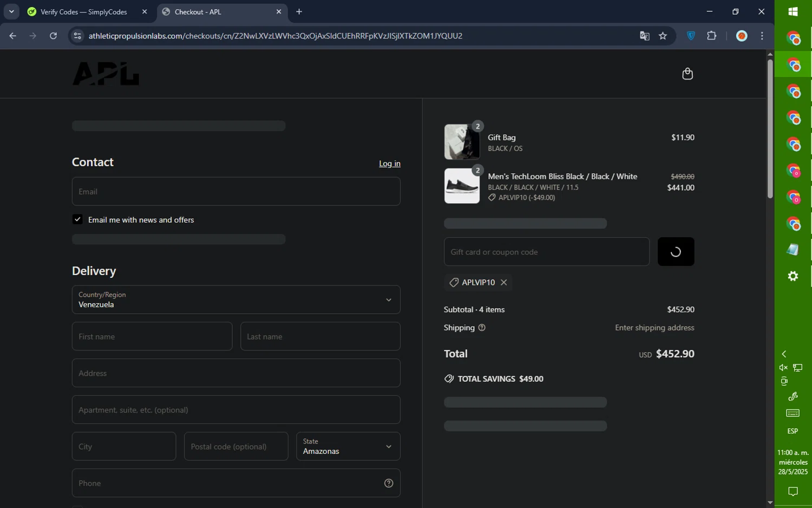Click the loading apply coupon button
The image size is (812, 508).
click(676, 252)
